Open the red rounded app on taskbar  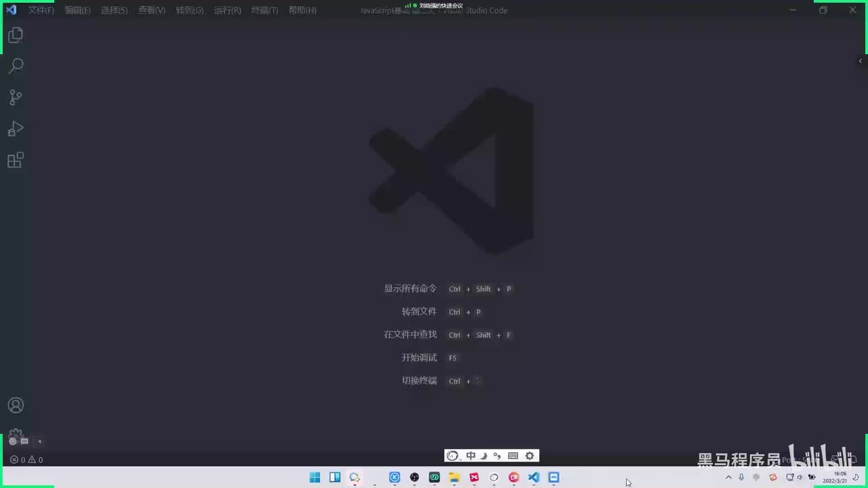(x=513, y=477)
